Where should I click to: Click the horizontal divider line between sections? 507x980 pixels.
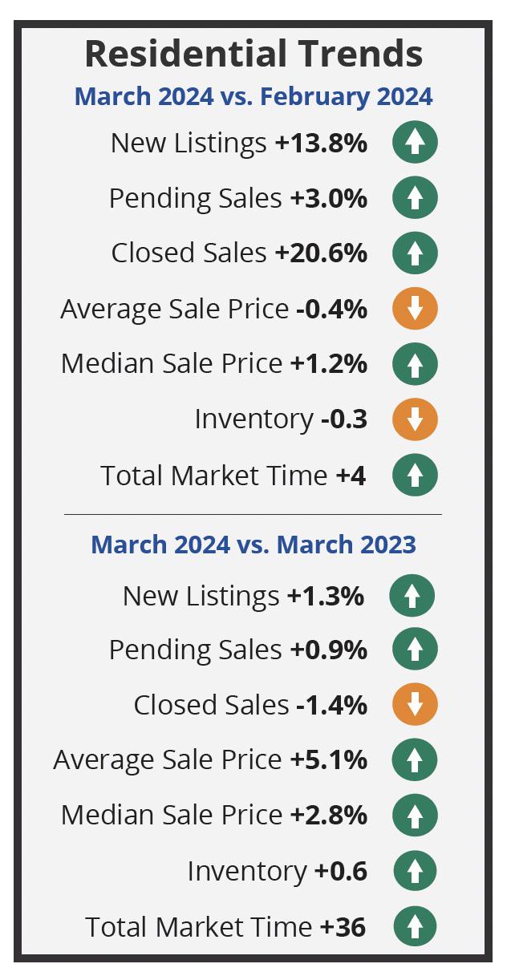pos(253,514)
